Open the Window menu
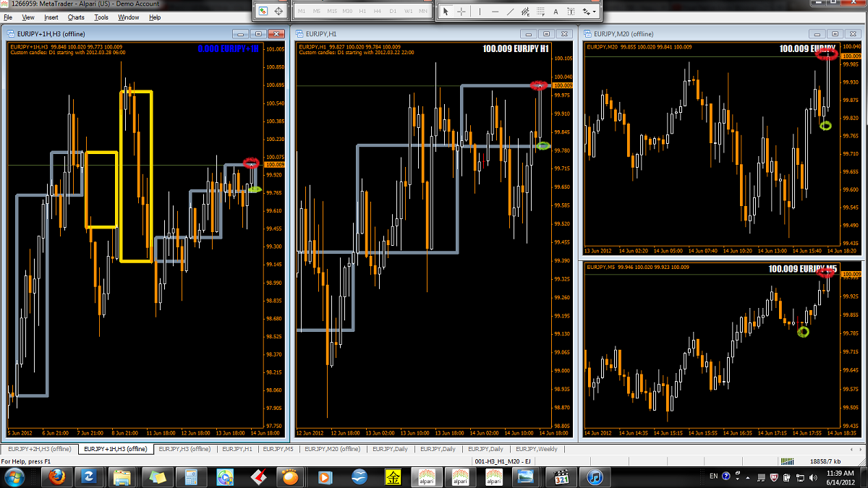 pyautogui.click(x=129, y=17)
